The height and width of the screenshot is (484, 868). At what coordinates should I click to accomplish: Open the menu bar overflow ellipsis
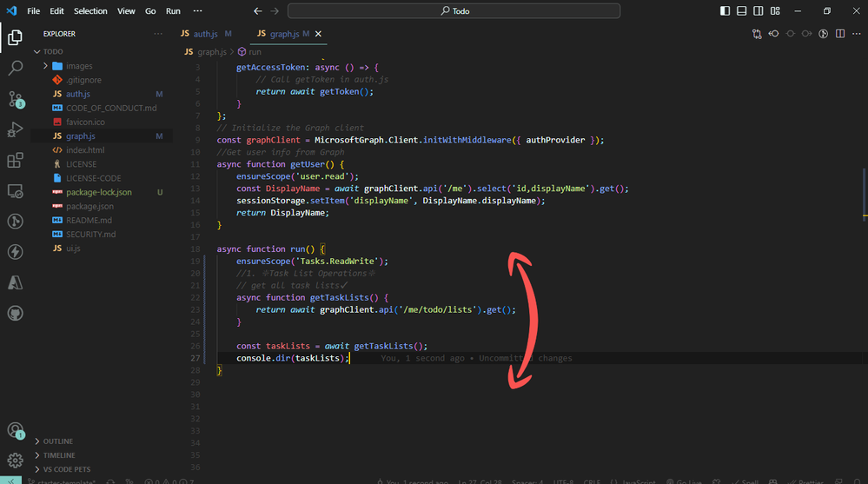tap(197, 11)
